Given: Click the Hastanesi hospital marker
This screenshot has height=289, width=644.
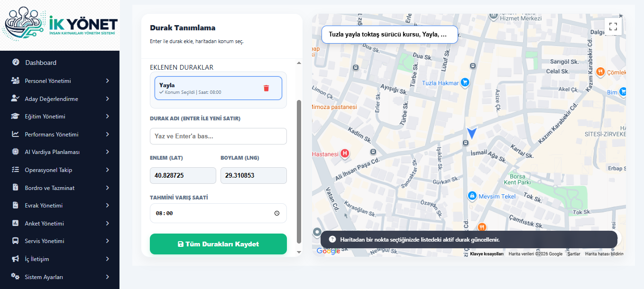Looking at the screenshot, I should tap(345, 154).
